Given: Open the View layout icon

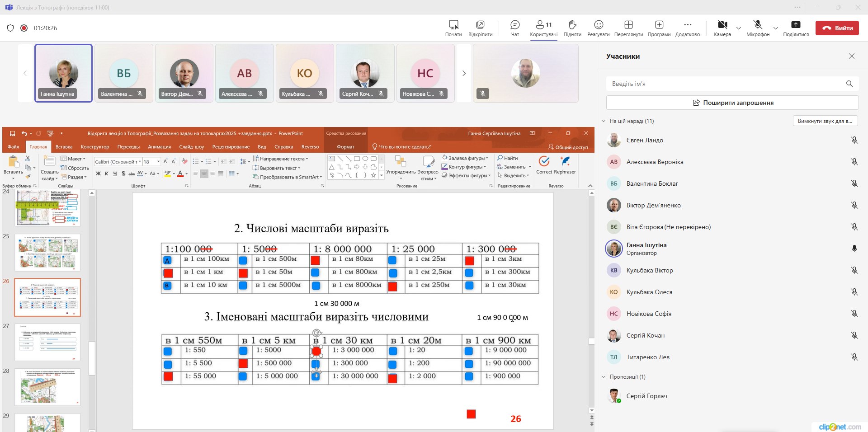Looking at the screenshot, I should coord(628,25).
